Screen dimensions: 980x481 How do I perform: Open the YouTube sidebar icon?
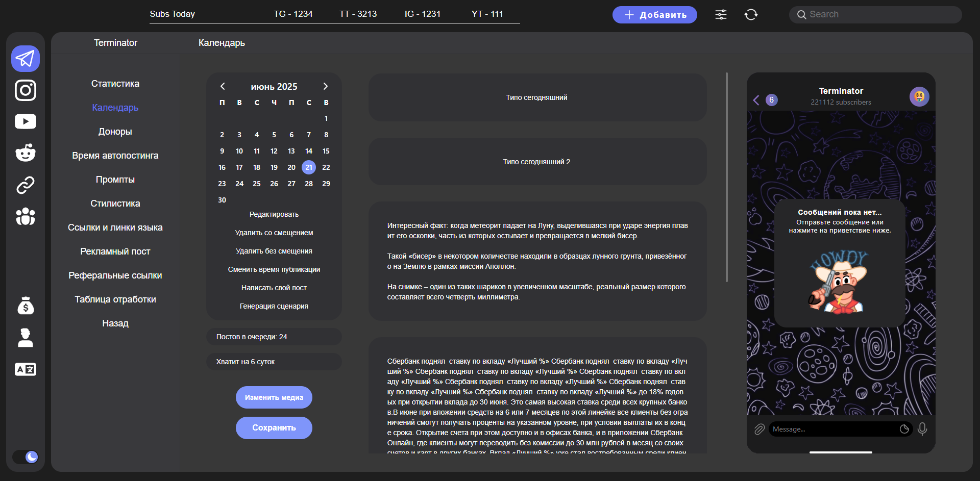point(26,121)
